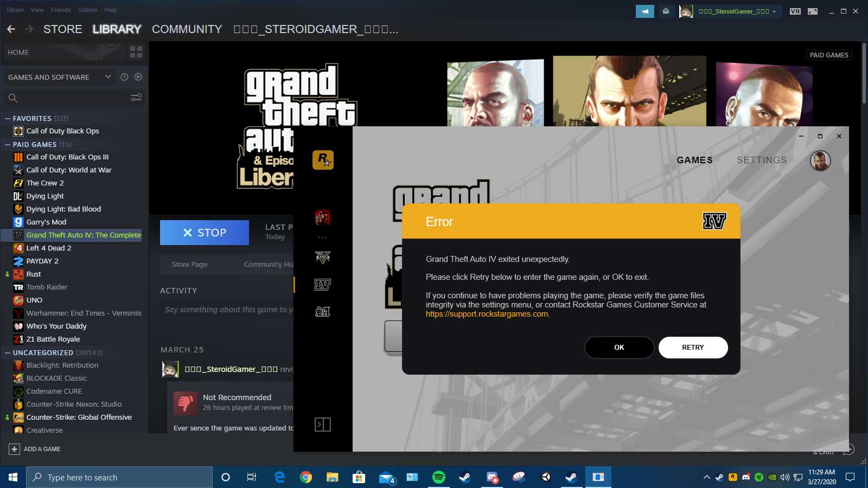Click the VR mode button in Steam
The image size is (868, 488).
tap(795, 11)
